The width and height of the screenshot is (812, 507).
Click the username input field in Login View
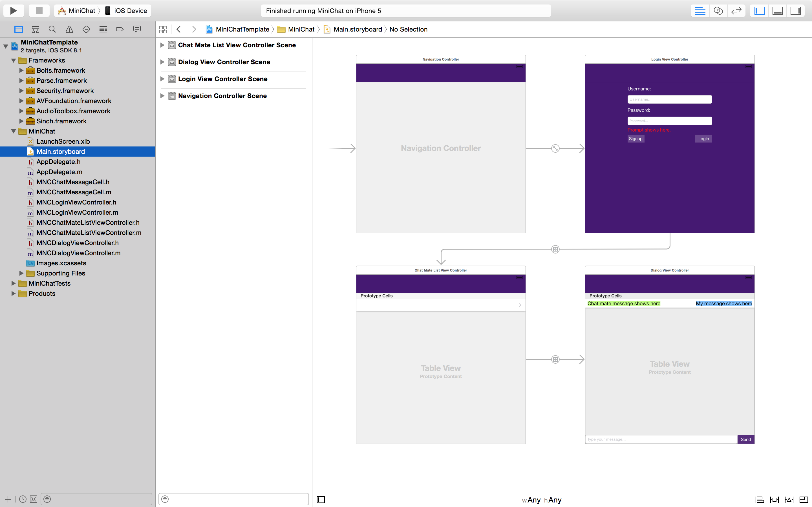tap(669, 99)
